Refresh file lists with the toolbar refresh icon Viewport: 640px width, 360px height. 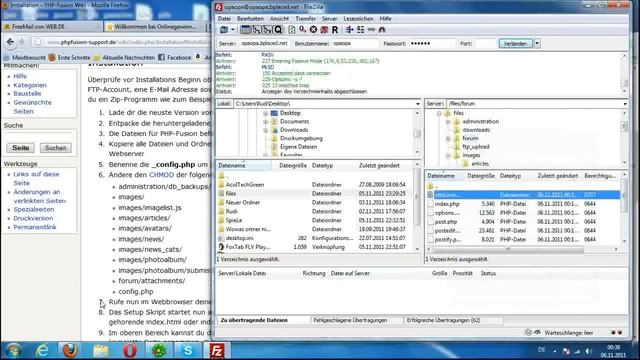tap(291, 30)
